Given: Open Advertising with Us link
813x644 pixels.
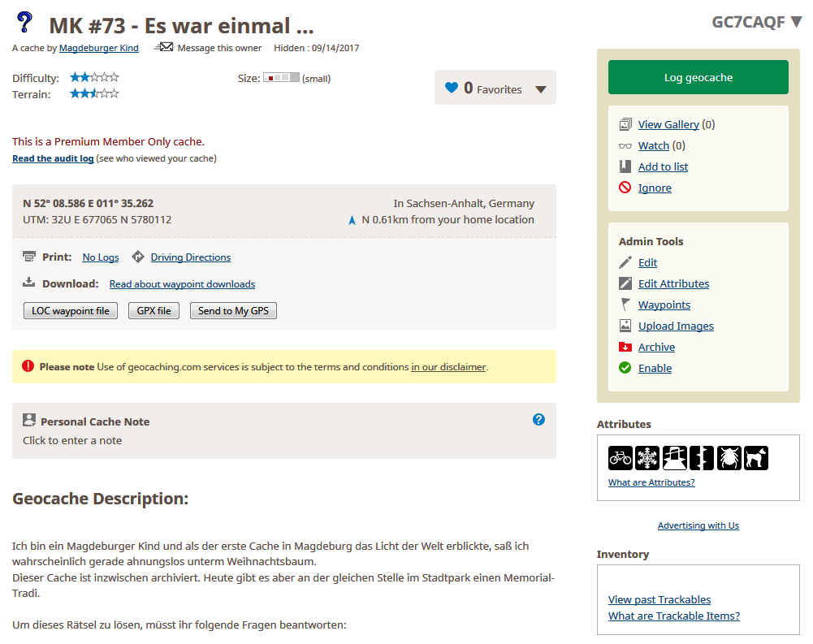Looking at the screenshot, I should (x=698, y=525).
